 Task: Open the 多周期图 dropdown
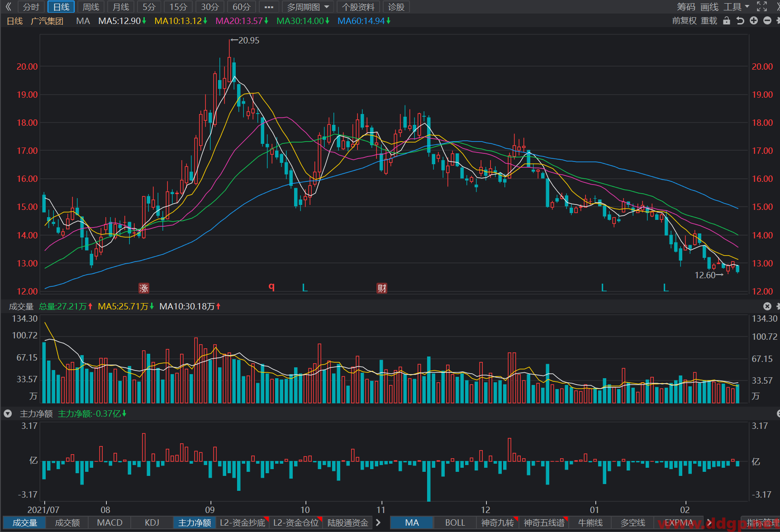pyautogui.click(x=308, y=7)
